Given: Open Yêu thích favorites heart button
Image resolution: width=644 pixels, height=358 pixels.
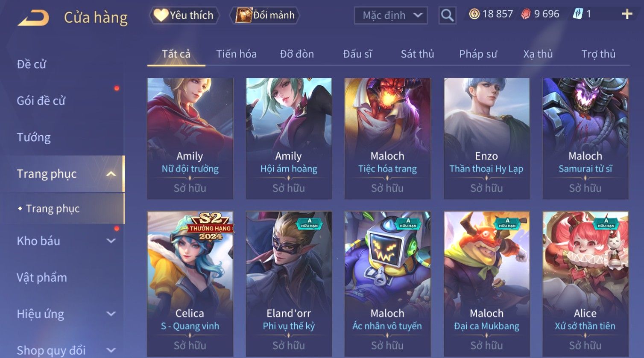Looking at the screenshot, I should [x=184, y=15].
